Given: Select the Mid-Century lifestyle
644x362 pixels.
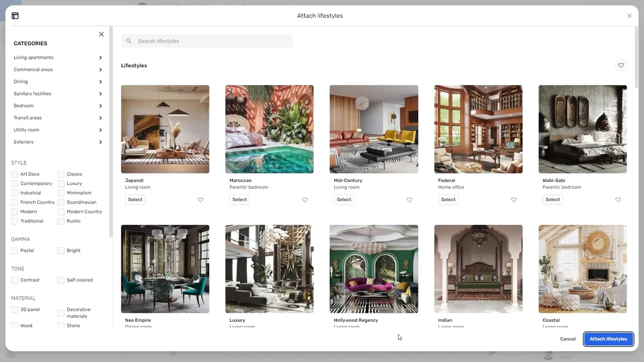Looking at the screenshot, I should tap(344, 200).
